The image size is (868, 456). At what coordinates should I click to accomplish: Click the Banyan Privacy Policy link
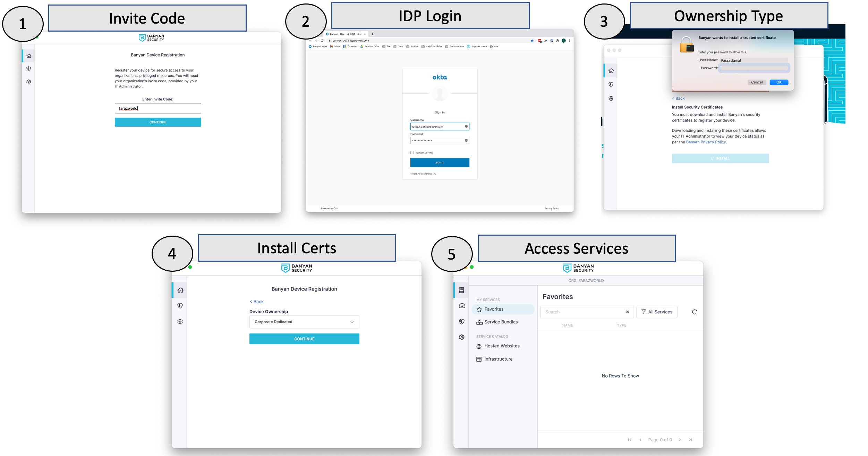[706, 142]
